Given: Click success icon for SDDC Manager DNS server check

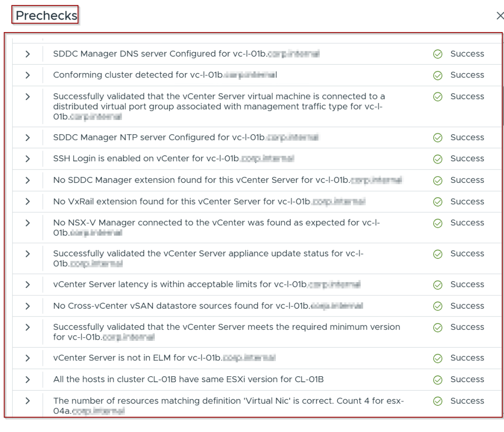Looking at the screenshot, I should coord(437,54).
